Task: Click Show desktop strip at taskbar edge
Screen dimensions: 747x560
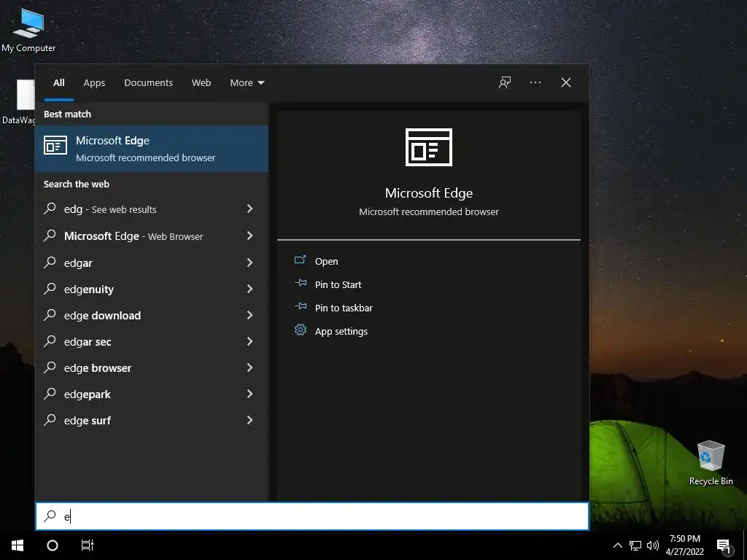Action: pos(745,545)
